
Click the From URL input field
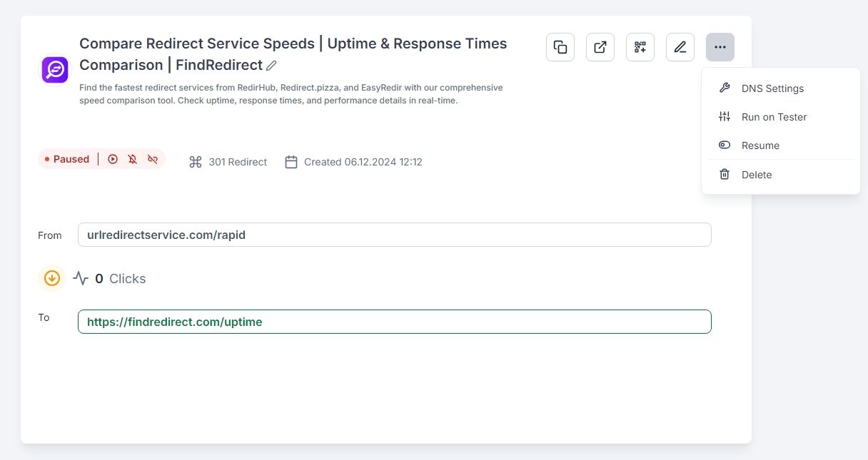[x=394, y=235]
